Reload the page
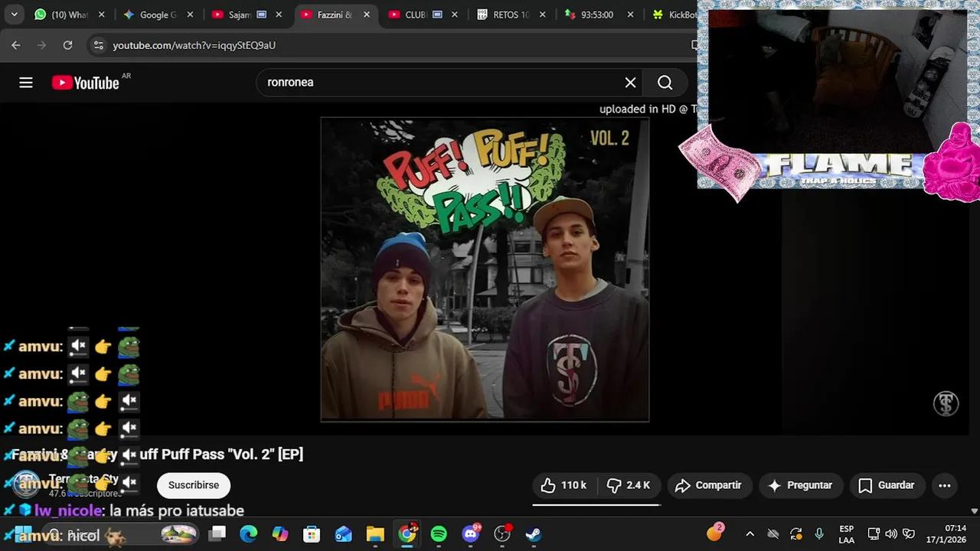Viewport: 980px width, 551px height. point(67,45)
